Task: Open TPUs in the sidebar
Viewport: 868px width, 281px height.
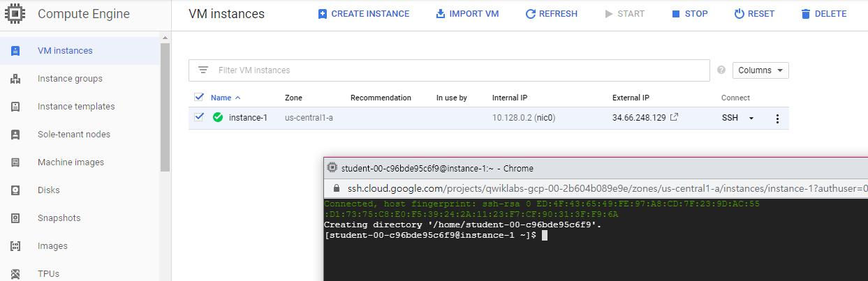Action: click(49, 274)
